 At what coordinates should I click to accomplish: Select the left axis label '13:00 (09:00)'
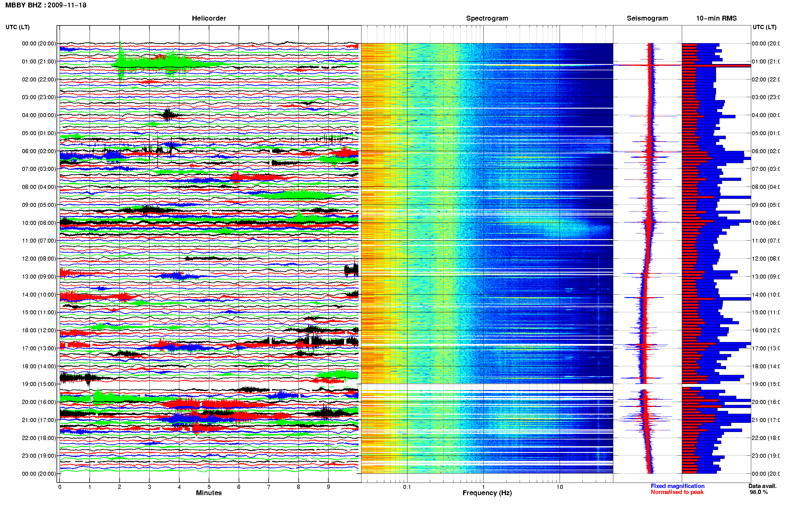pos(39,277)
